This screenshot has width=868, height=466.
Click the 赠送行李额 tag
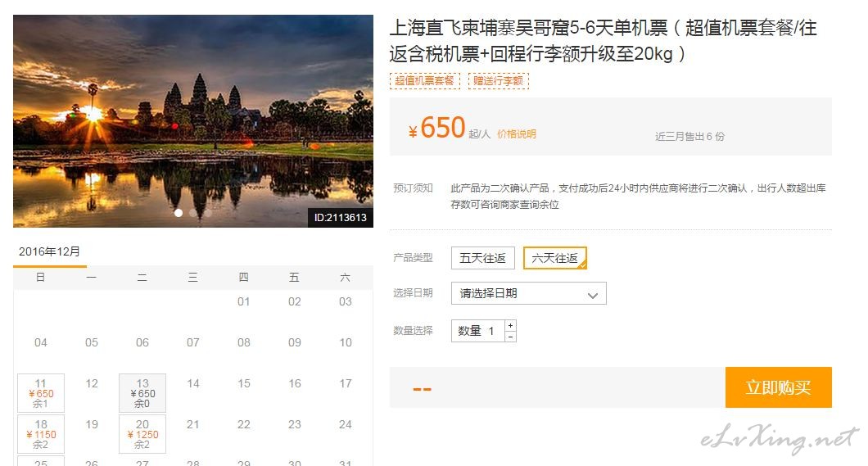[x=498, y=81]
